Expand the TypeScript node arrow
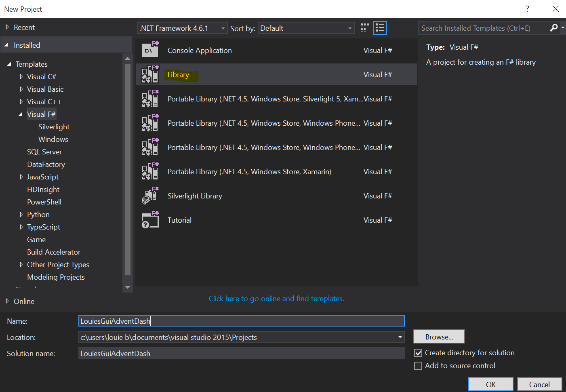566x392 pixels. pos(21,227)
